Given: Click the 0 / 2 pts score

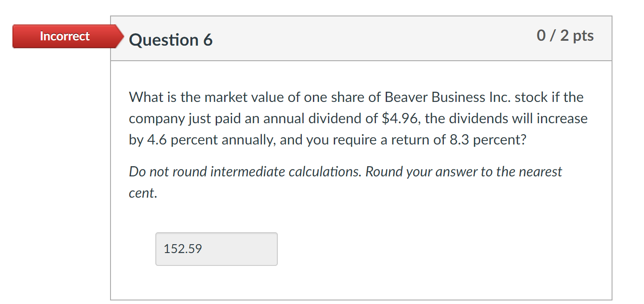Looking at the screenshot, I should tap(565, 35).
